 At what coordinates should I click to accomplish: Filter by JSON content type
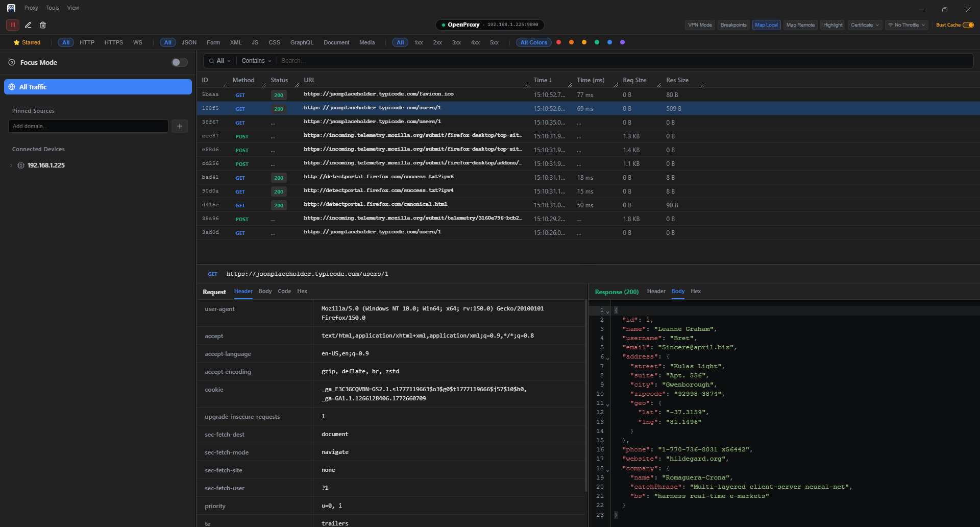pos(189,42)
